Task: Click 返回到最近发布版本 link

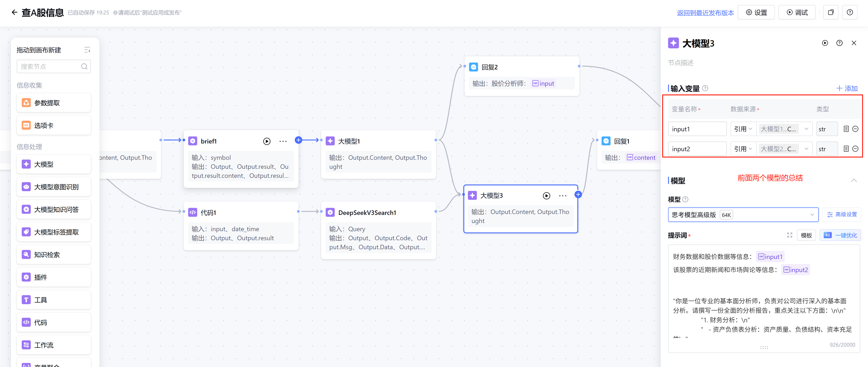Action: pos(705,13)
